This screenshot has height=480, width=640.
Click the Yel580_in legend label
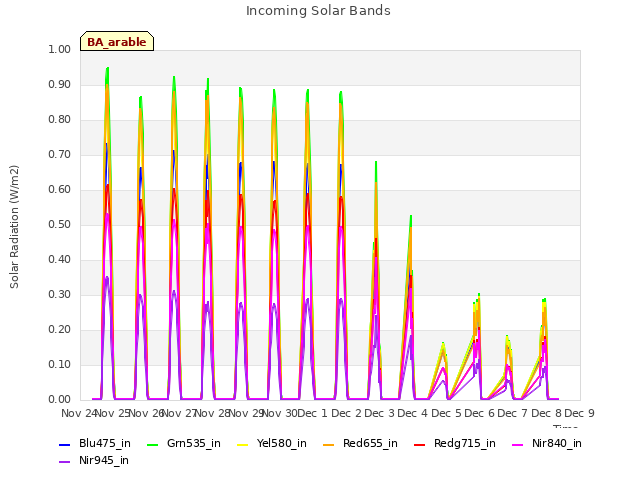(x=281, y=443)
